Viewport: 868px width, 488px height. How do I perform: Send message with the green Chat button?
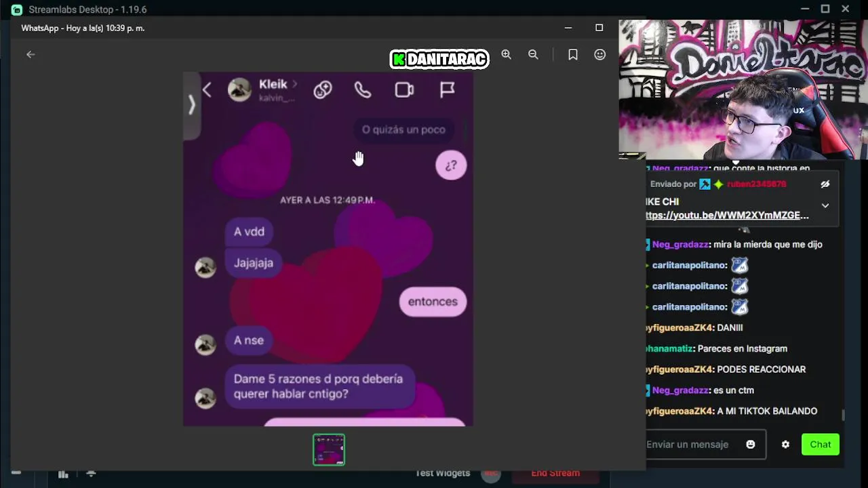point(821,445)
